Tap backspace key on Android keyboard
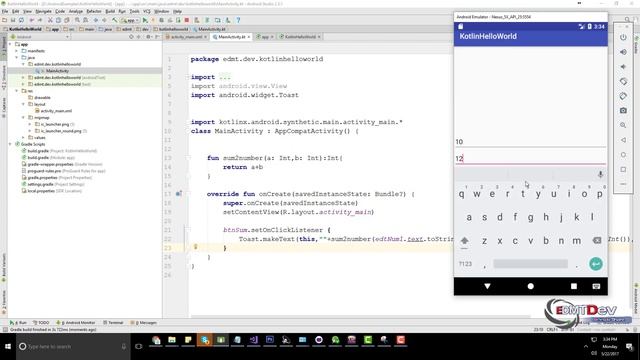The width and height of the screenshot is (640, 360). (x=597, y=240)
